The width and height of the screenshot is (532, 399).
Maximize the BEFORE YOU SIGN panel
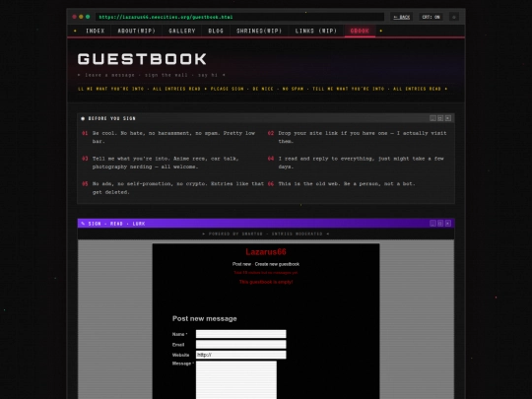click(x=440, y=118)
